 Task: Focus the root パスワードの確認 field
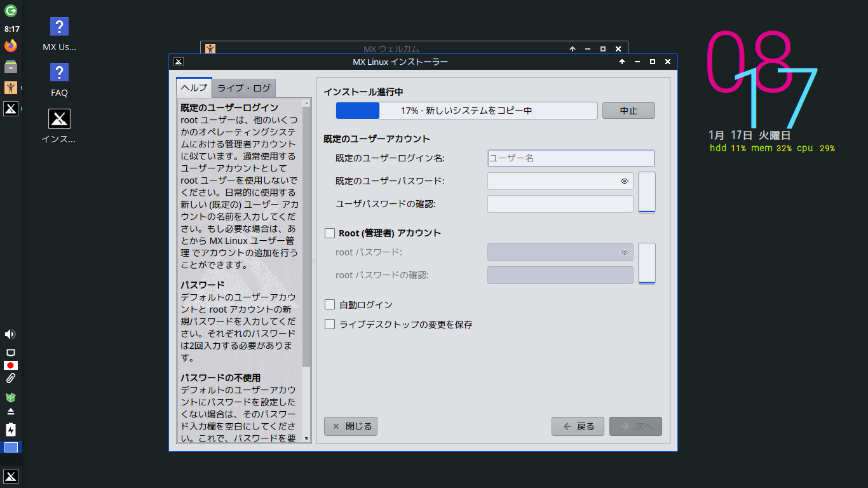click(x=560, y=275)
